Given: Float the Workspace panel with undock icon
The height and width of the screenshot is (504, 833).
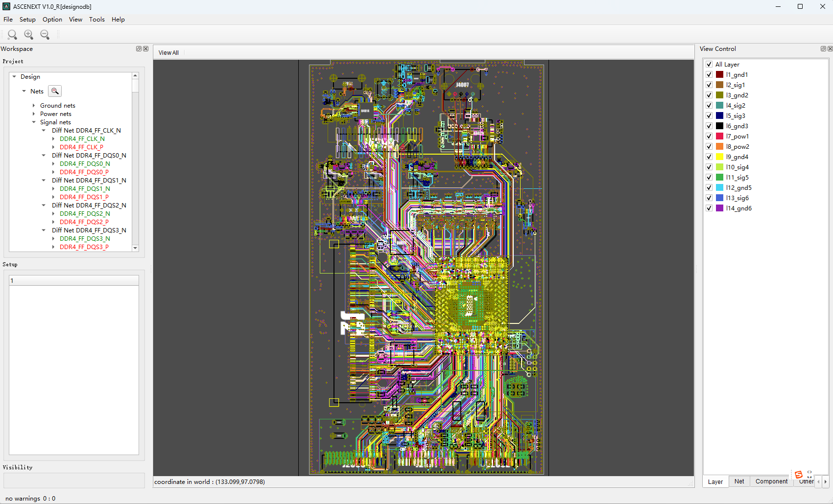Looking at the screenshot, I should pyautogui.click(x=139, y=49).
